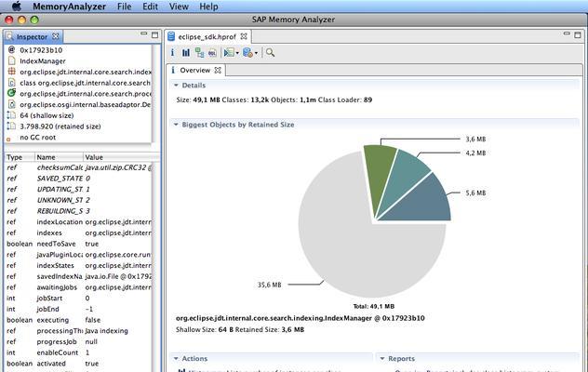
Task: Open the Histogram toolbar icon
Action: coord(186,52)
